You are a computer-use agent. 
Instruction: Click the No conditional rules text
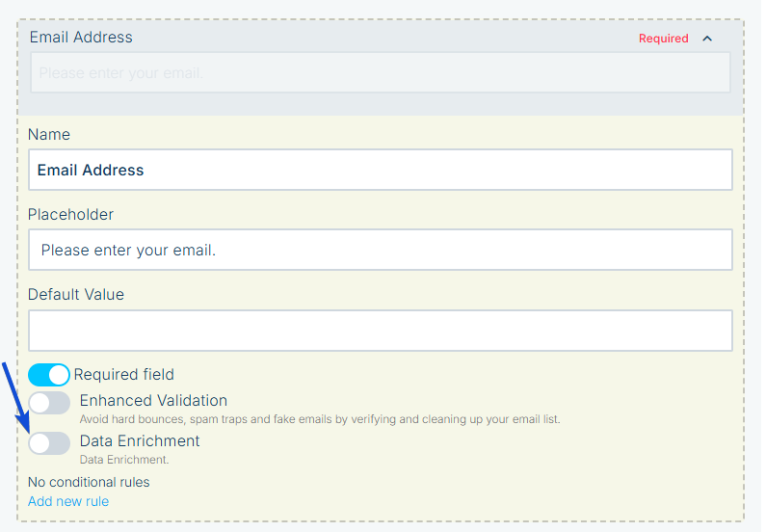(x=89, y=482)
